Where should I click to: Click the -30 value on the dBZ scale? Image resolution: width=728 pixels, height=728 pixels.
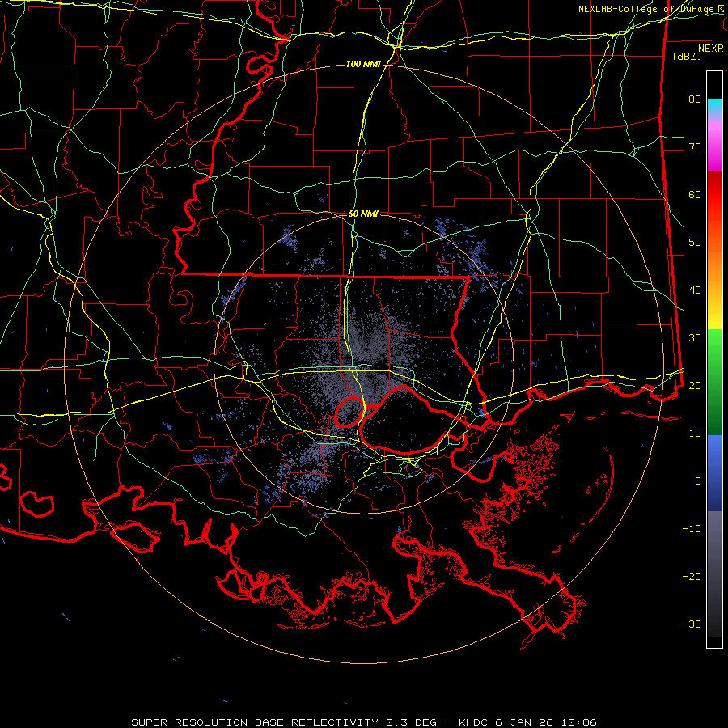(x=692, y=624)
